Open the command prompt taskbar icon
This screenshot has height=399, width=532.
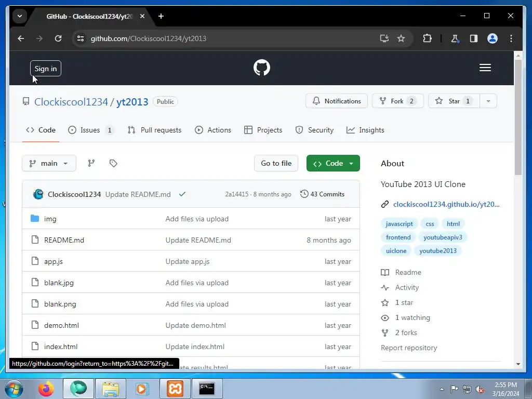click(207, 389)
